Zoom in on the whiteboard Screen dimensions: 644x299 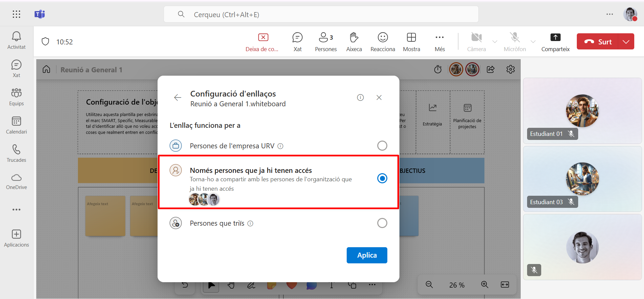[484, 285]
